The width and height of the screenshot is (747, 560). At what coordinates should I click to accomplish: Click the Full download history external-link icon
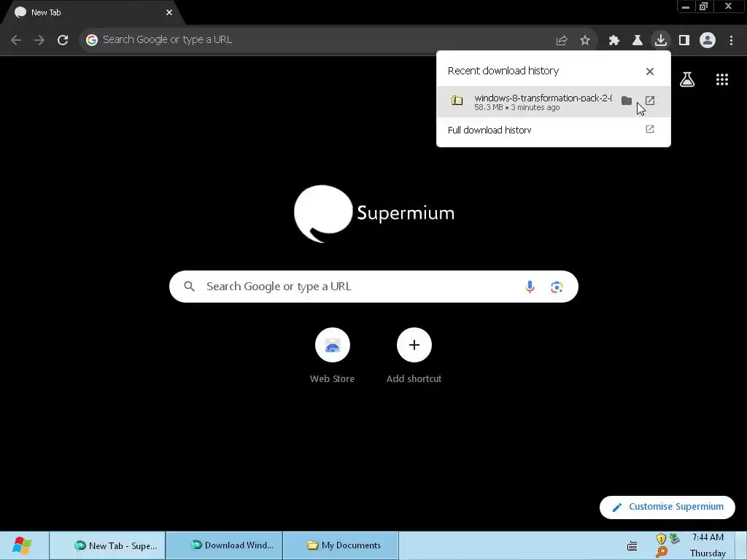pyautogui.click(x=650, y=129)
